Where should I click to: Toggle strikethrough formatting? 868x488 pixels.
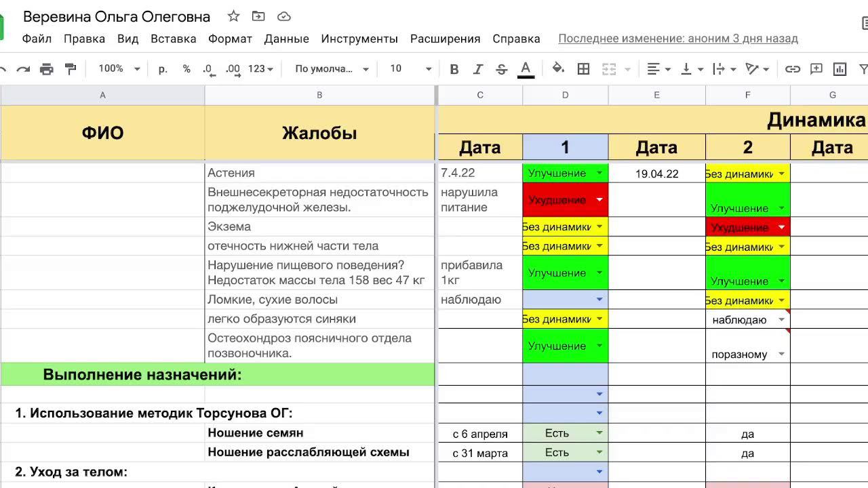pyautogui.click(x=502, y=69)
